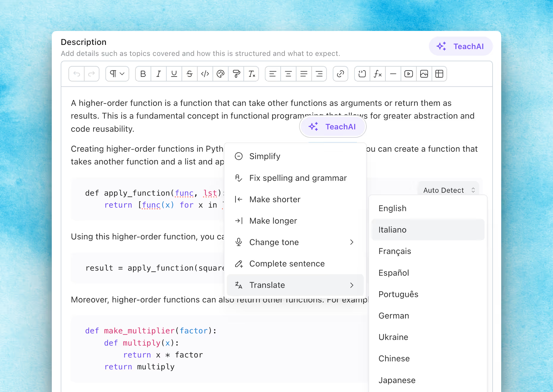This screenshot has width=553, height=392.
Task: Expand the Change tone submenu
Action: click(x=295, y=242)
